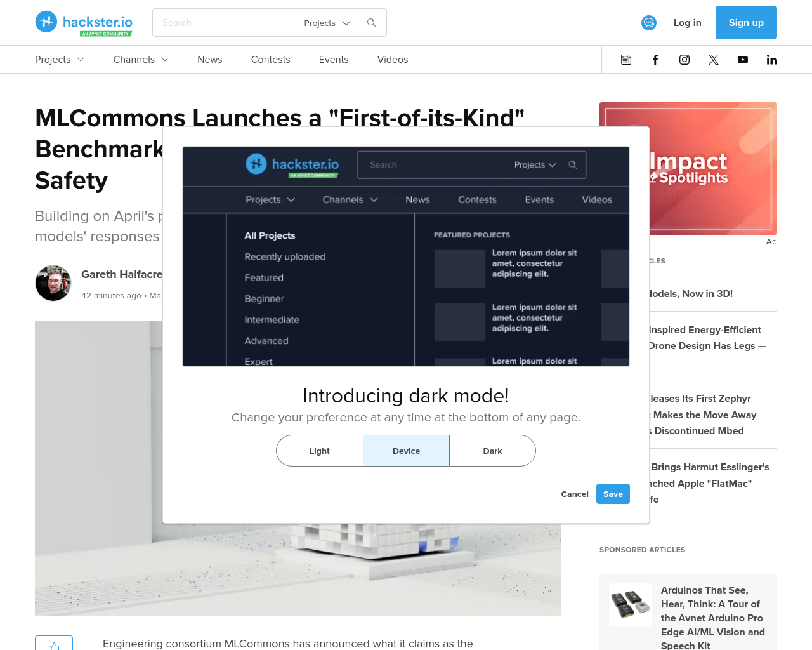
Task: Open the Impact Spotlights ad banner
Action: point(713,169)
